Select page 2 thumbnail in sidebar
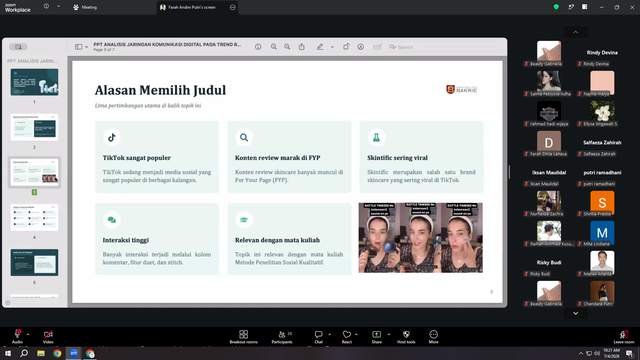 [34, 127]
